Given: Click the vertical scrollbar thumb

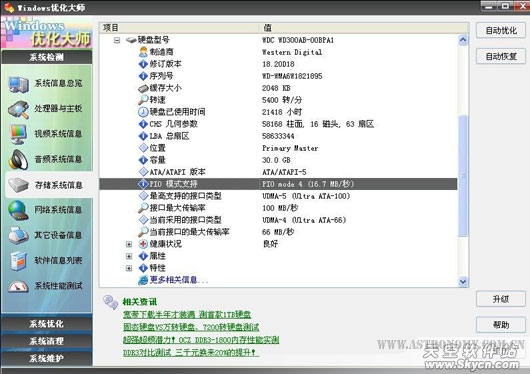Looking at the screenshot, I should point(463,176).
